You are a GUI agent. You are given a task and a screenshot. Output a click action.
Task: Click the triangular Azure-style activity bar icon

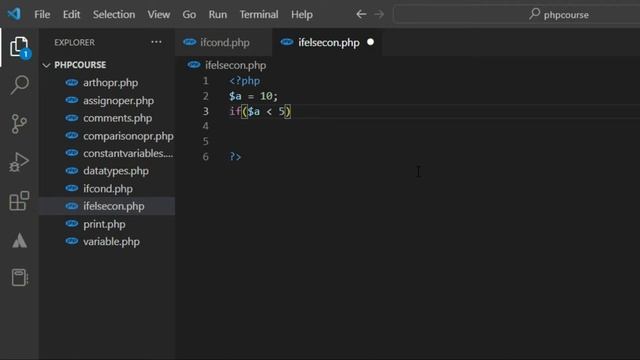19,240
